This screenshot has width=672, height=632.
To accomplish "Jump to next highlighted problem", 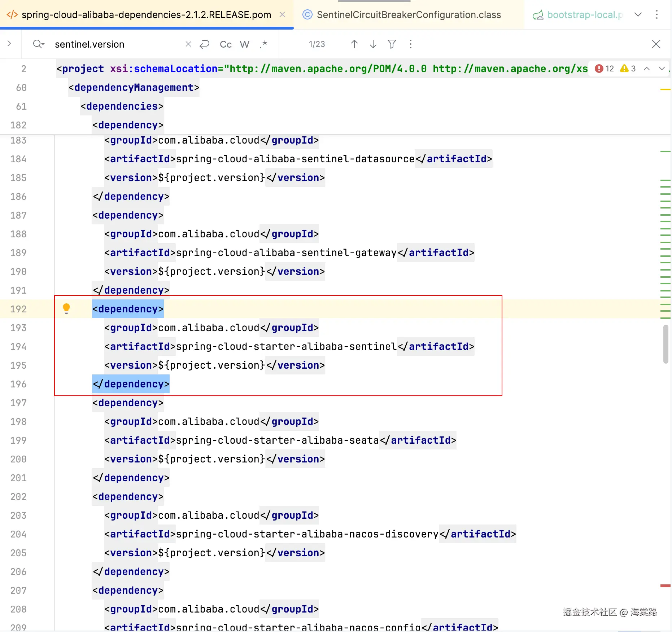I will 662,69.
